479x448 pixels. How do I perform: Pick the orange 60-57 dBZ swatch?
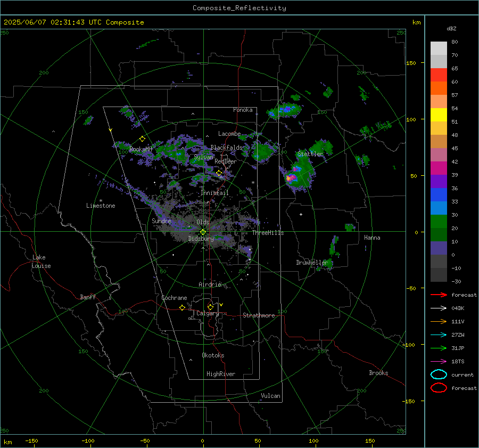(439, 88)
